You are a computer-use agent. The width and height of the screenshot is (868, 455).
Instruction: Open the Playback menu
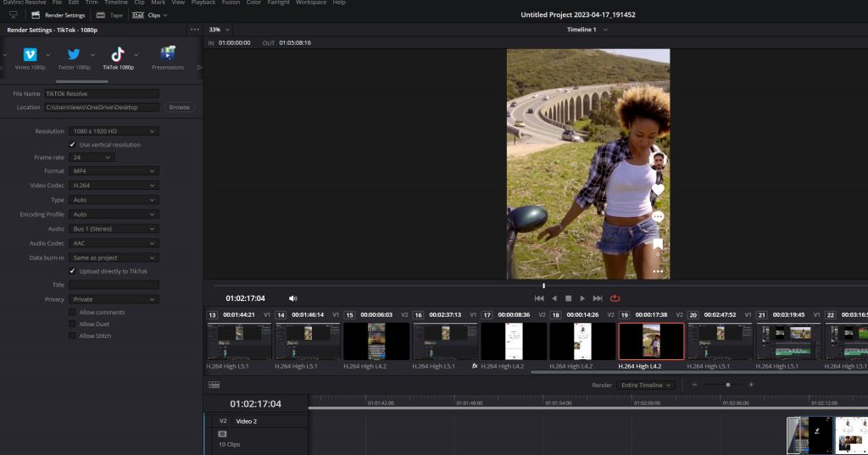pos(203,3)
